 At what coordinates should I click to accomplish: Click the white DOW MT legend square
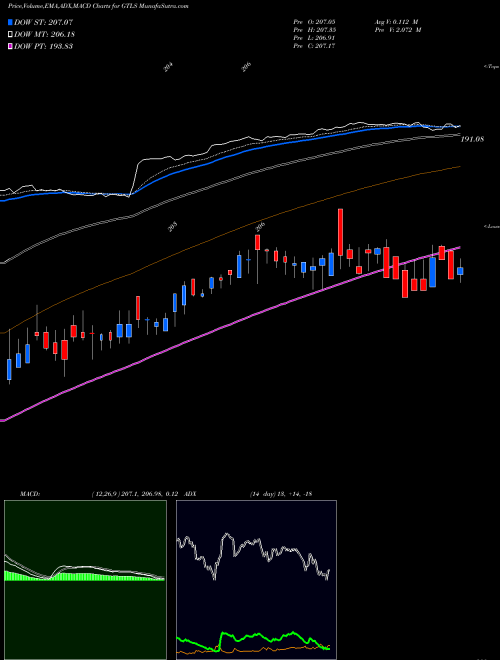point(10,34)
